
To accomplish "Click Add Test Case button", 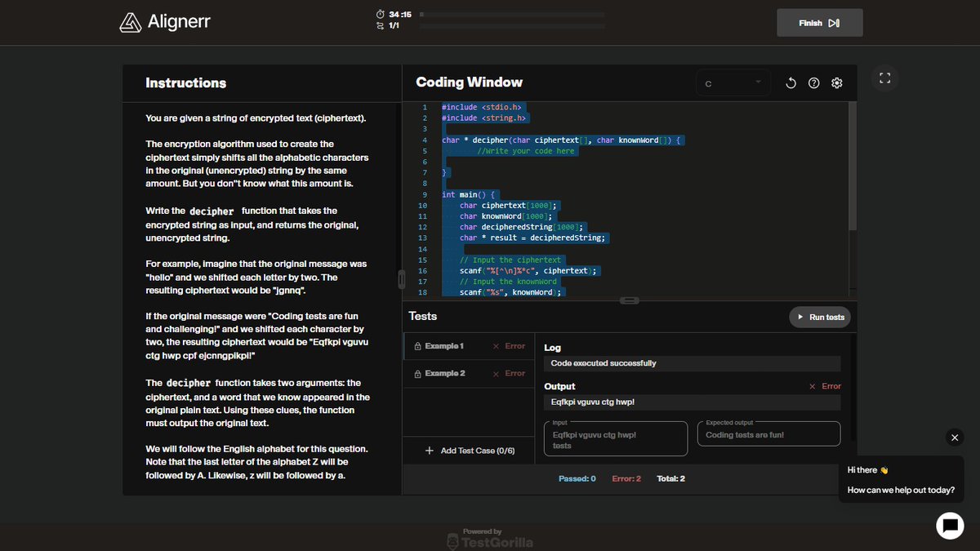I will tap(468, 451).
